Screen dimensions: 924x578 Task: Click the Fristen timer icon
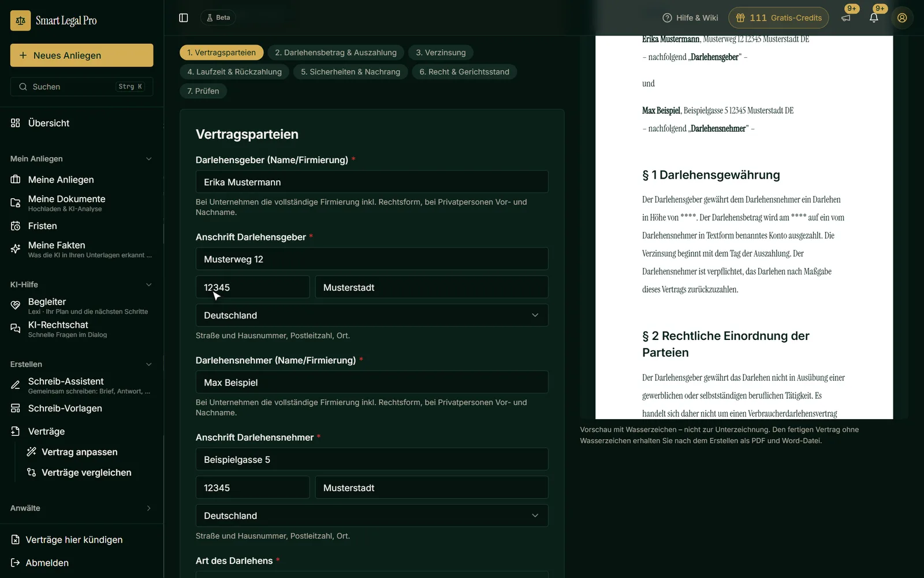[16, 226]
